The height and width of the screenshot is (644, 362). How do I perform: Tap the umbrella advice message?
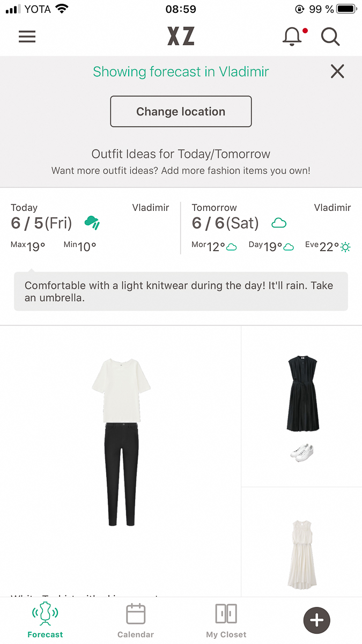[181, 291]
